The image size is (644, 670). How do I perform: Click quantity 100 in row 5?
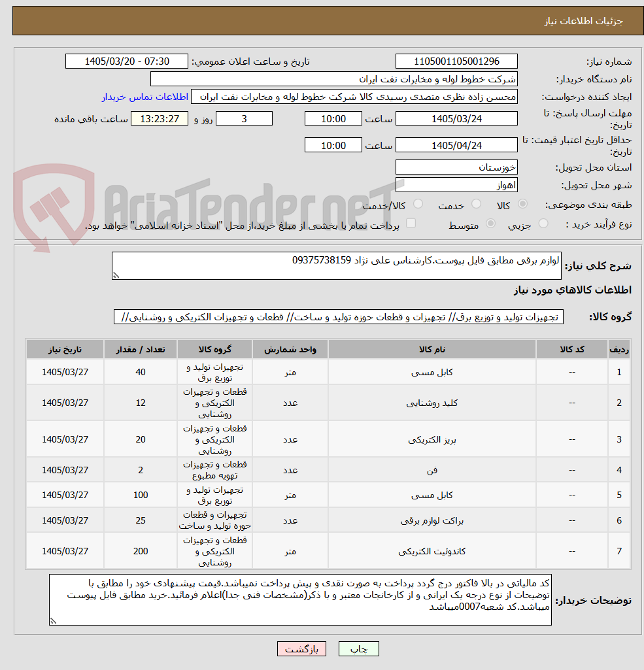point(140,495)
